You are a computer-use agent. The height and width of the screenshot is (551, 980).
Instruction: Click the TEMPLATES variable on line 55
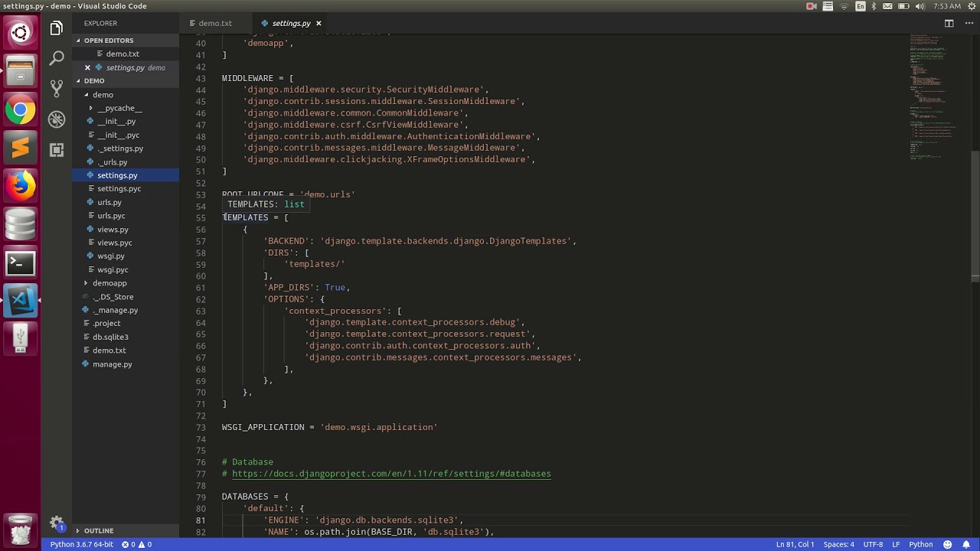pos(245,217)
